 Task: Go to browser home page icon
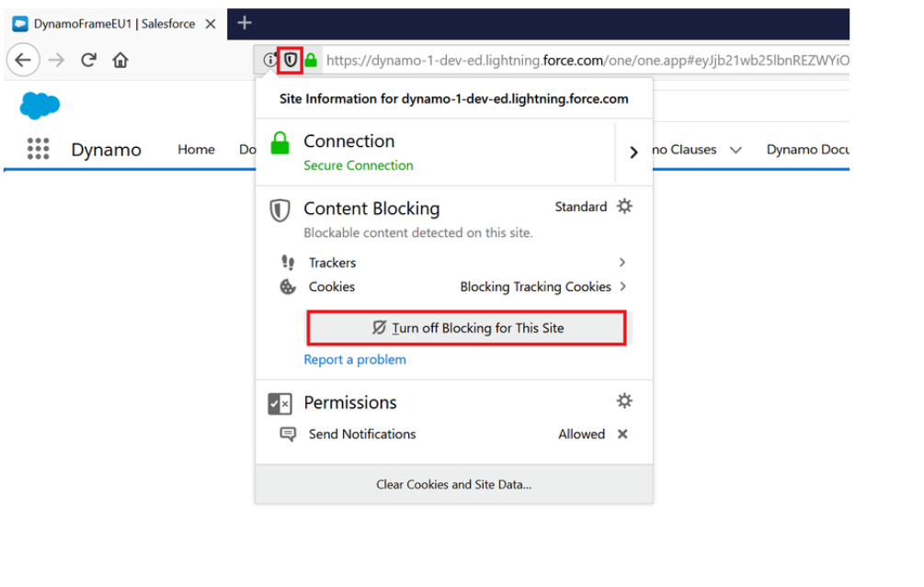120,61
